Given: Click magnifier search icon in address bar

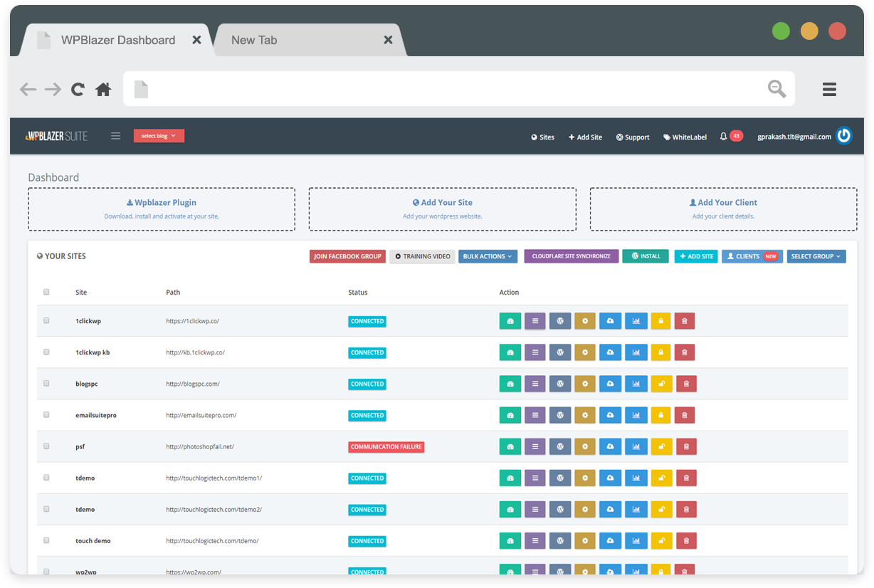Looking at the screenshot, I should click(x=776, y=89).
